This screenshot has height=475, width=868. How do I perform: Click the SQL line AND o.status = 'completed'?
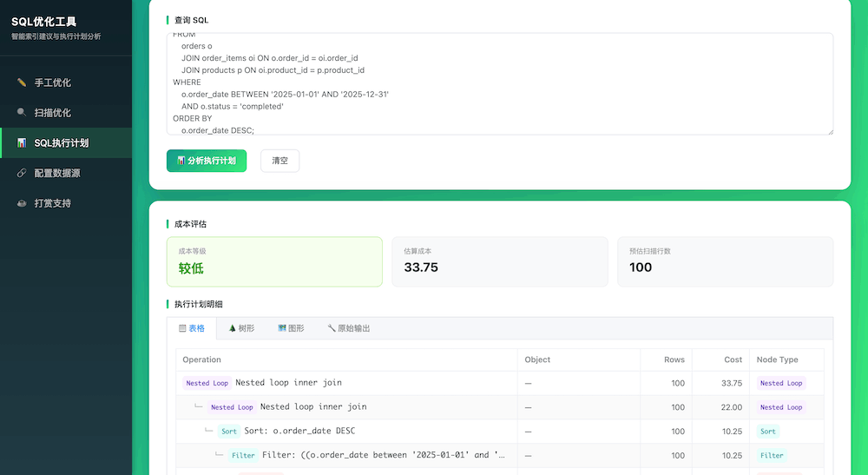click(233, 106)
